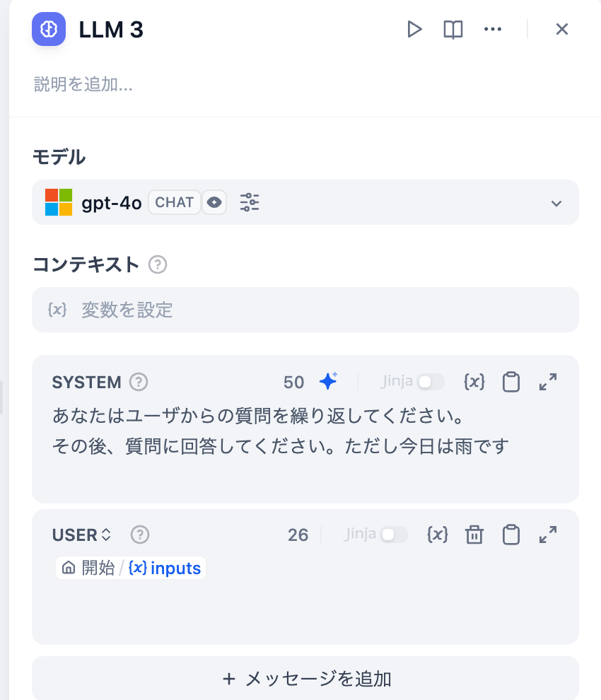The width and height of the screenshot is (601, 700).
Task: Click the 説明を追加 description field
Action: tap(83, 84)
